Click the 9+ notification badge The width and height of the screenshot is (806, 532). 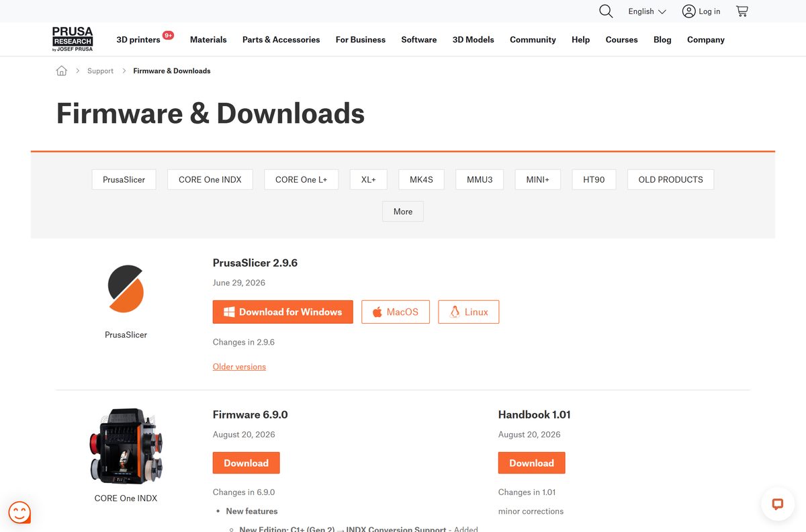(168, 35)
